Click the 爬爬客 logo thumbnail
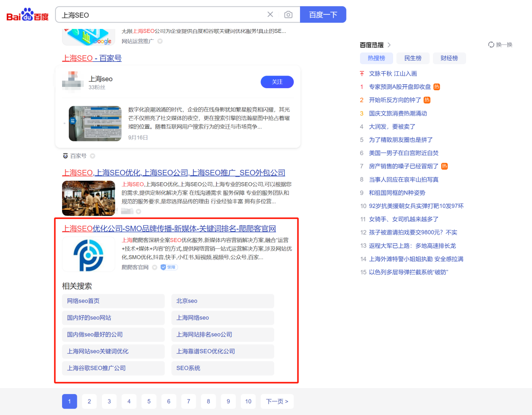 pos(89,254)
